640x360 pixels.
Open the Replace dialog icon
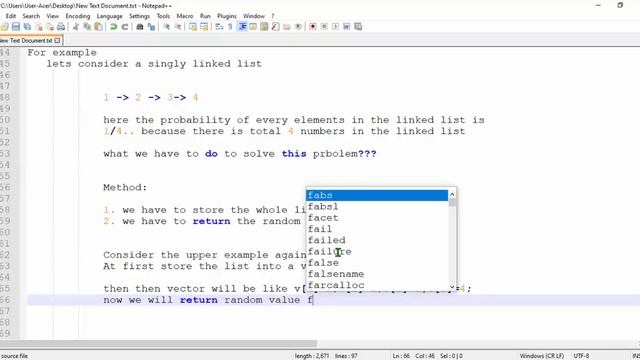(151, 27)
